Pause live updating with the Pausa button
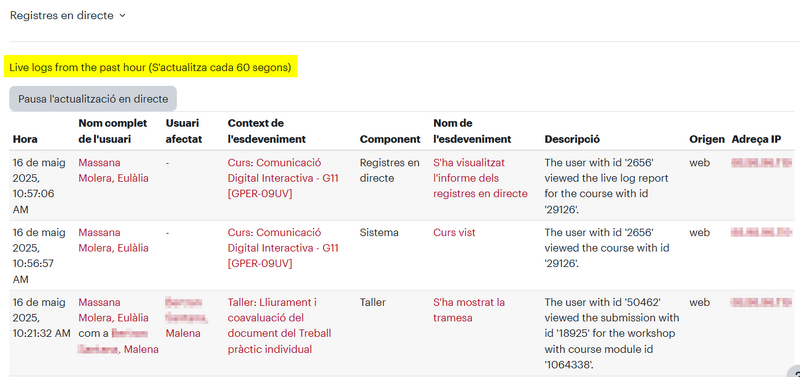Viewport: 800px width, 377px height. tap(93, 99)
